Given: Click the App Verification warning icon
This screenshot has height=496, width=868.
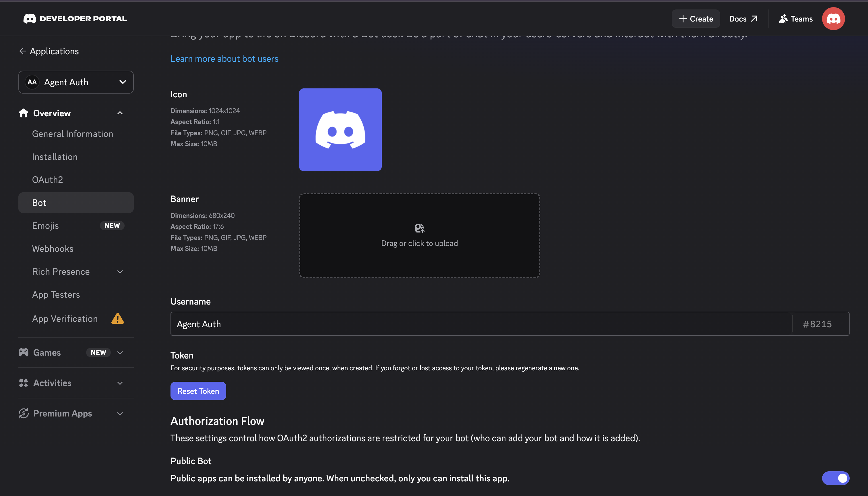Looking at the screenshot, I should (x=117, y=319).
